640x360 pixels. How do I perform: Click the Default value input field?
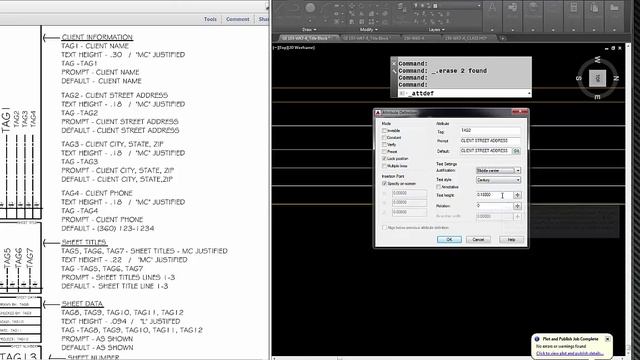(486, 151)
